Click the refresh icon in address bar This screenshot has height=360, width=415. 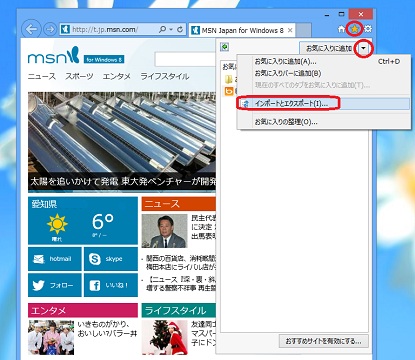[x=180, y=29]
